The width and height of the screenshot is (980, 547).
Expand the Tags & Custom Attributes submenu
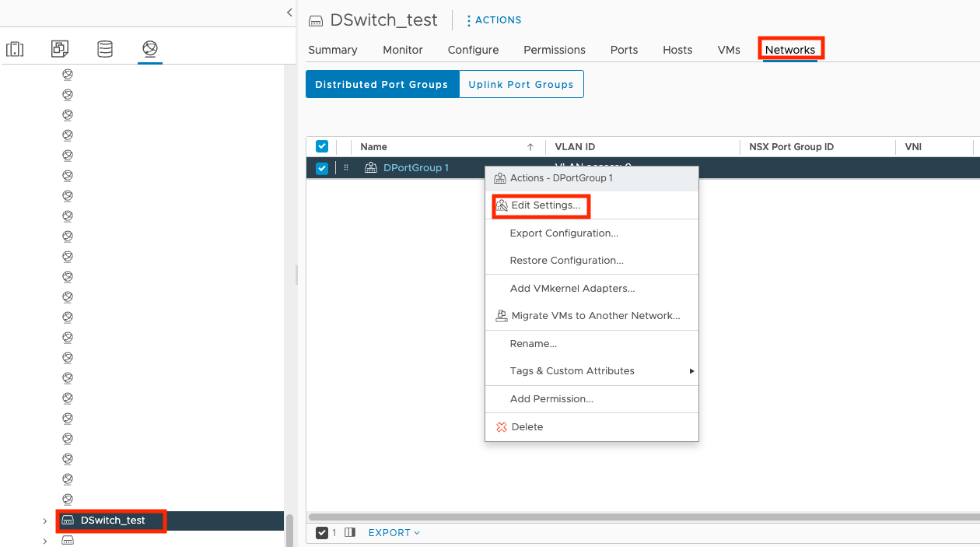(572, 371)
